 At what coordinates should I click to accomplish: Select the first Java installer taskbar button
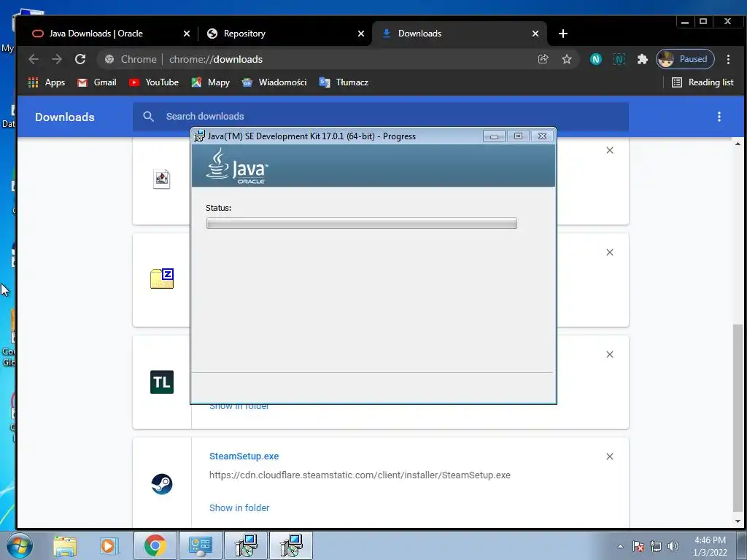coord(246,545)
